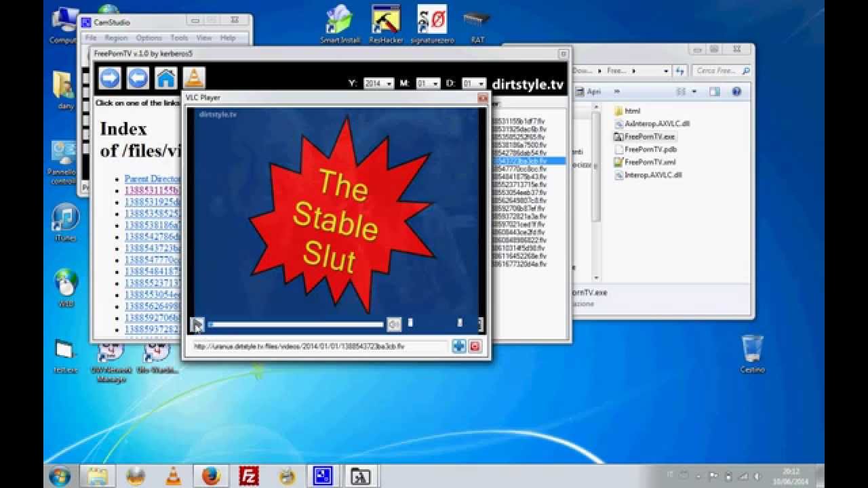Select the Pannello di controllo desktop icon
Viewport: 868px width, 488px height.
[63, 163]
